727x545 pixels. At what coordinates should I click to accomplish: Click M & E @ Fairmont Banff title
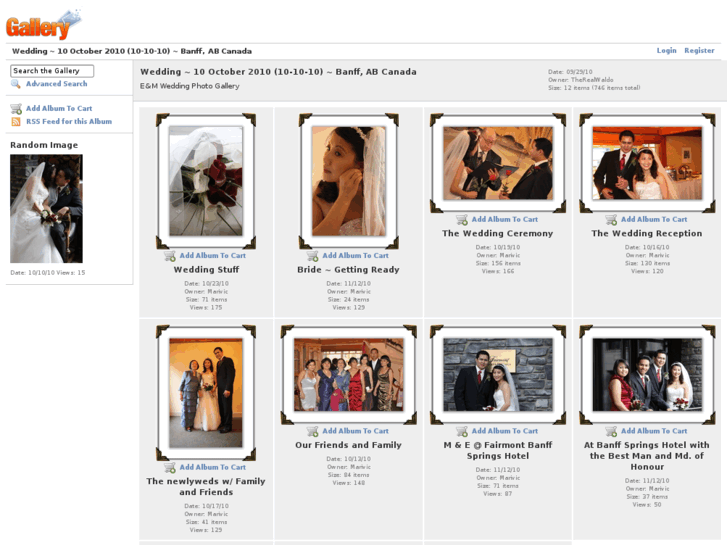(x=498, y=450)
